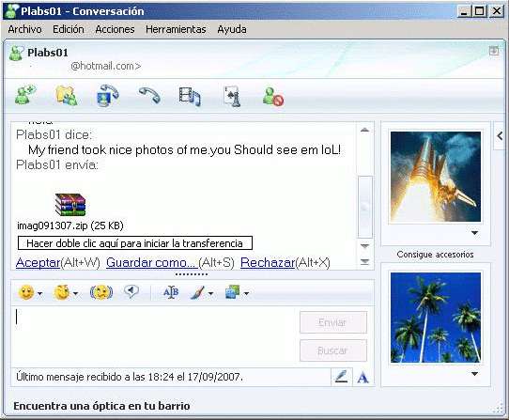Viewport: 509px width, 420px height.
Task: Collapse the display picture panel with the arrow
Action: 500,136
